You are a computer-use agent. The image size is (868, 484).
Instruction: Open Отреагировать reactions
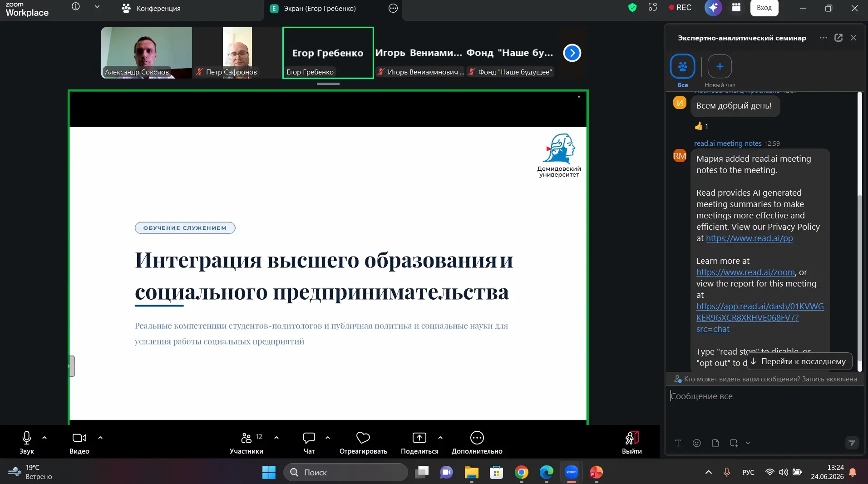pos(363,443)
